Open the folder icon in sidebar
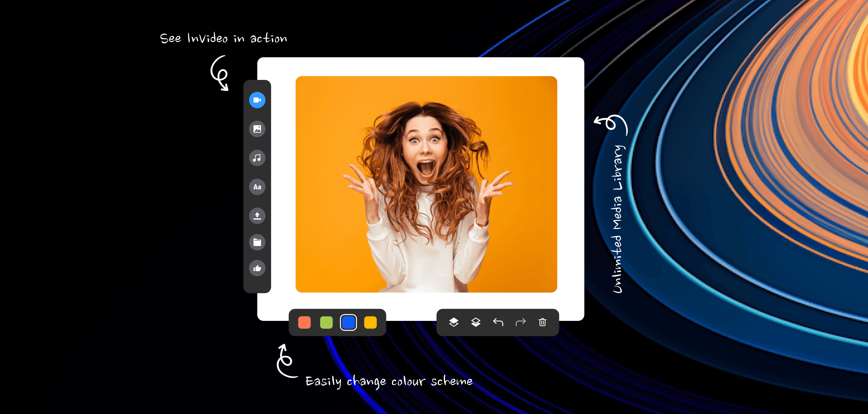This screenshot has width=868, height=414. (x=257, y=242)
